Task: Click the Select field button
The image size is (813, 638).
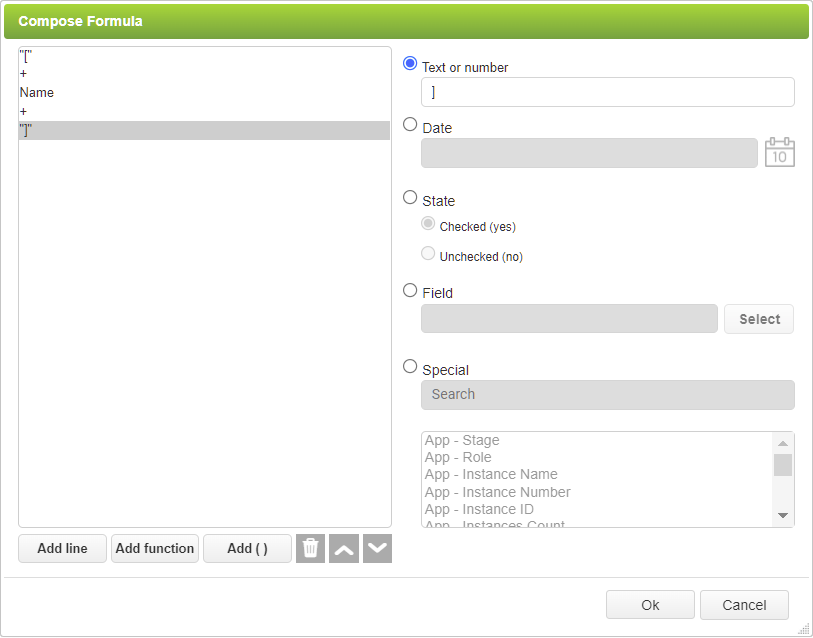Action: click(759, 319)
